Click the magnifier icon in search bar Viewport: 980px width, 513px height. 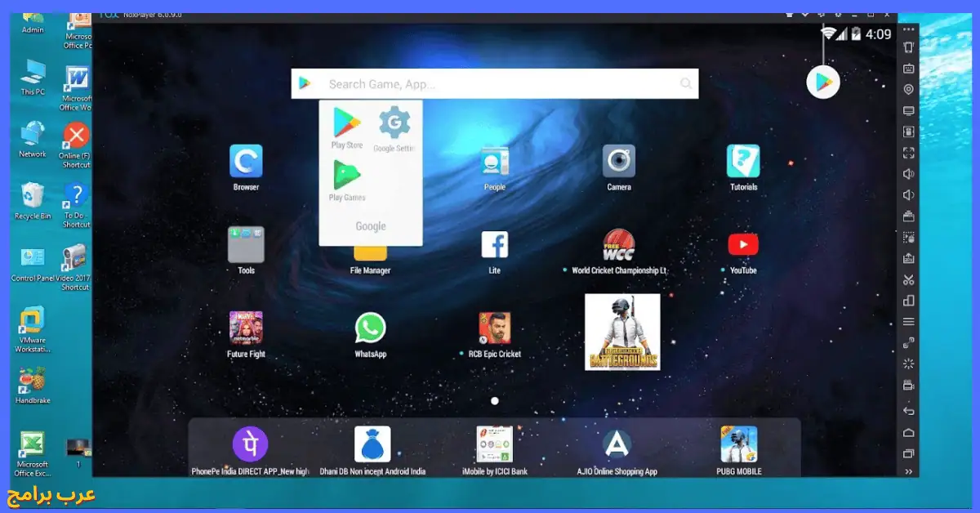(686, 83)
